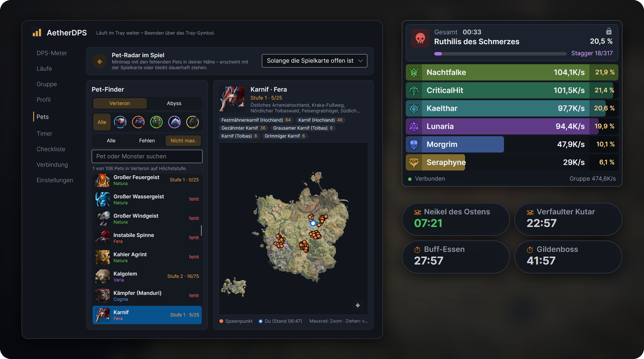Filter the list to 'Fehlen' pets
Viewport: 644px width, 359px height.
coord(147,141)
